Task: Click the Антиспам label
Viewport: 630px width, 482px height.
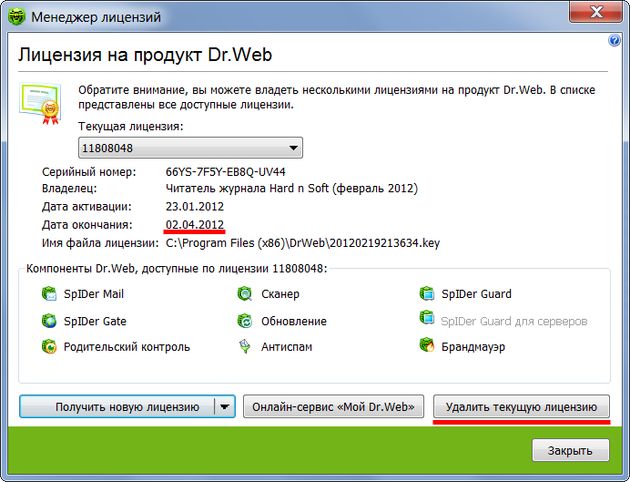Action: coord(286,347)
